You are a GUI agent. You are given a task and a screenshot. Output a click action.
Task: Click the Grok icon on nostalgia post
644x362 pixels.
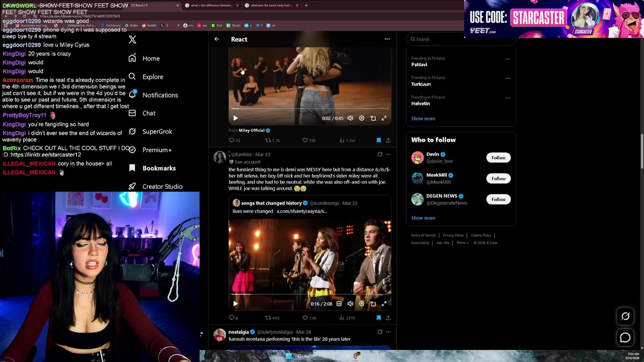pyautogui.click(x=380, y=332)
